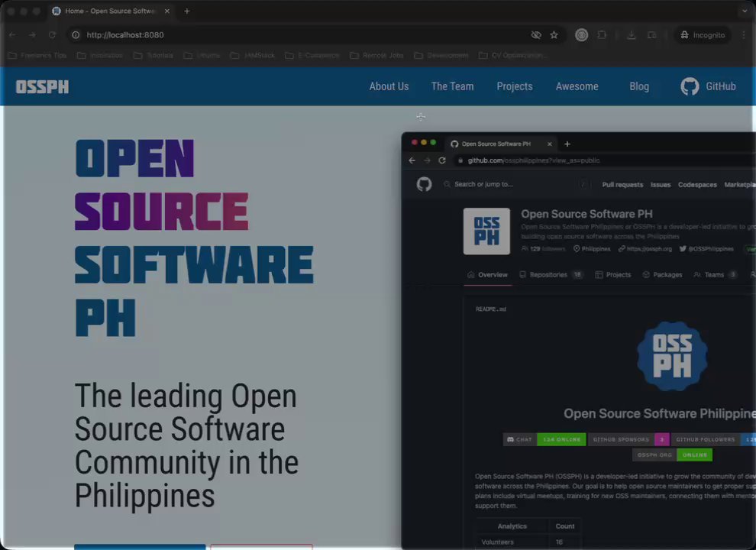Open the Remote Jobs bookmark folder
Image resolution: width=756 pixels, height=550 pixels.
click(x=376, y=56)
